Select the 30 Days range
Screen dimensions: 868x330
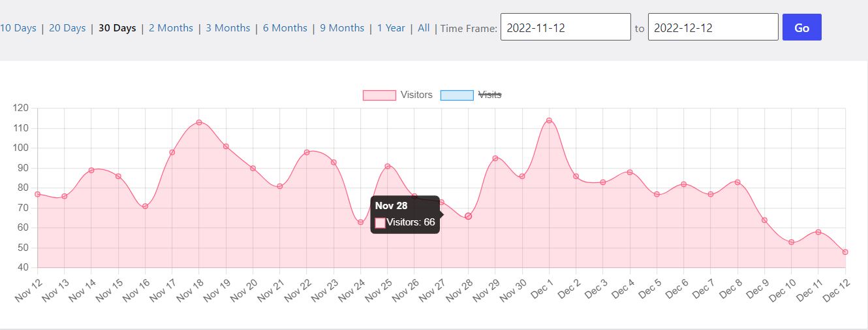coord(117,28)
